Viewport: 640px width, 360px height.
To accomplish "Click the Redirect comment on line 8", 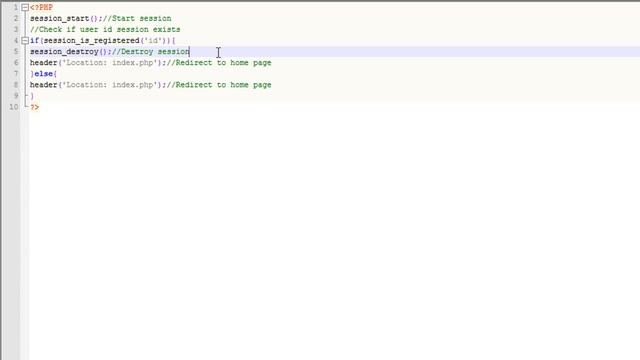I will point(219,84).
